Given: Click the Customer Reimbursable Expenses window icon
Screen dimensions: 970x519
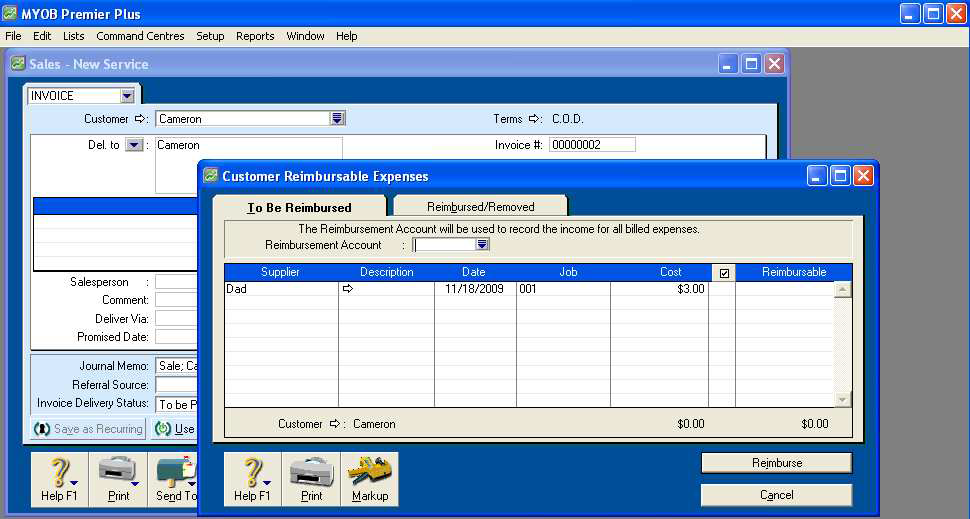Looking at the screenshot, I should (x=211, y=176).
